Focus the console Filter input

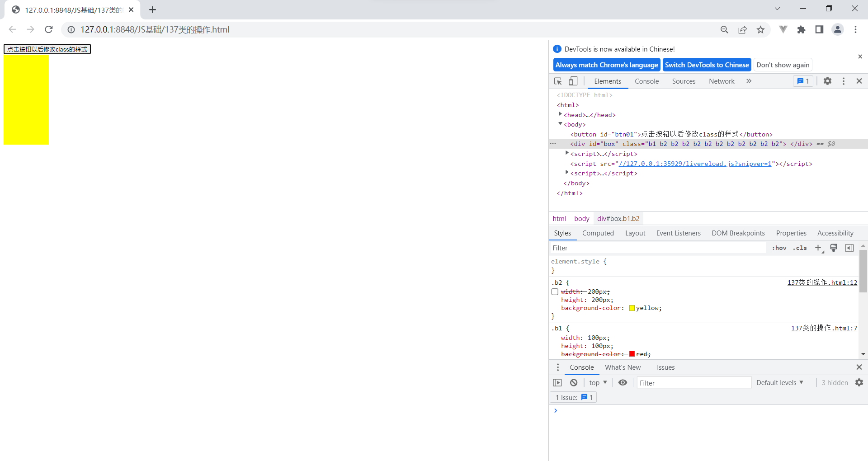click(694, 383)
